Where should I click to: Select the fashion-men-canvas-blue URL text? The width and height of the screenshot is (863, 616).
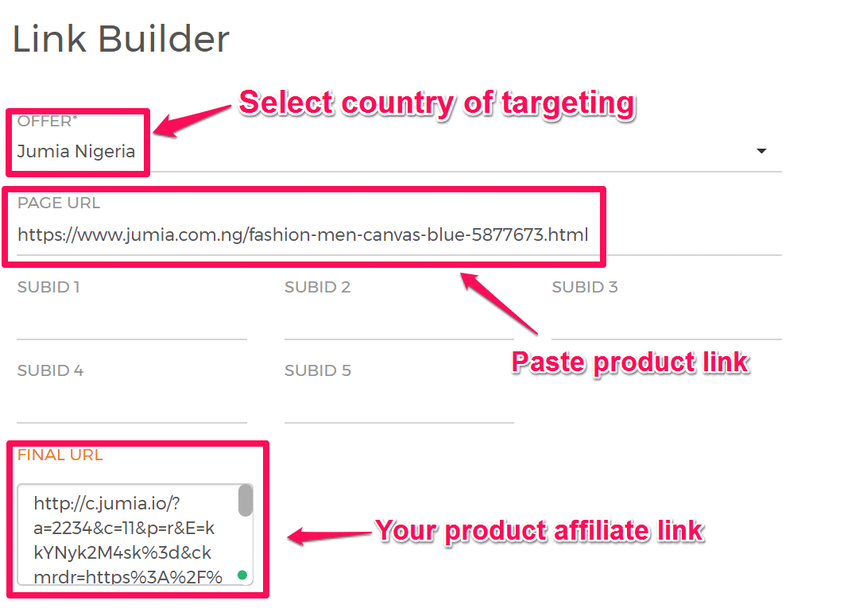click(x=302, y=234)
